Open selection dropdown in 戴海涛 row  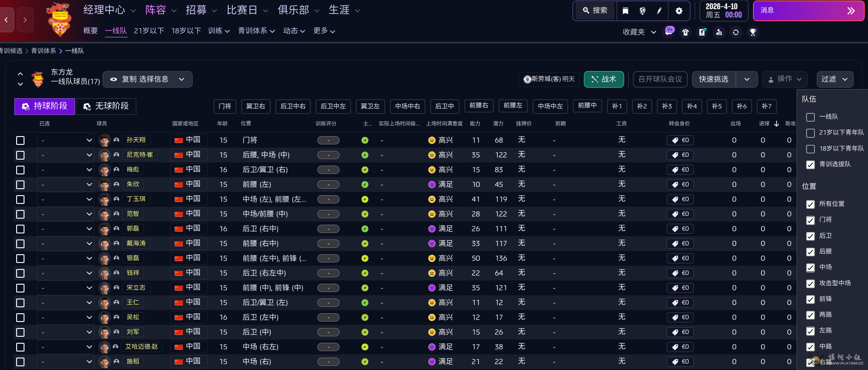[x=67, y=244]
